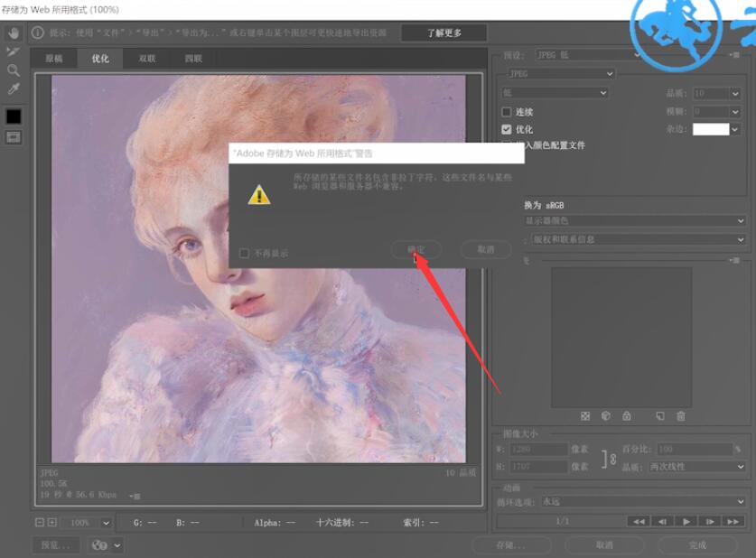Select the Eyedropper tool
The image size is (756, 558).
(x=14, y=88)
